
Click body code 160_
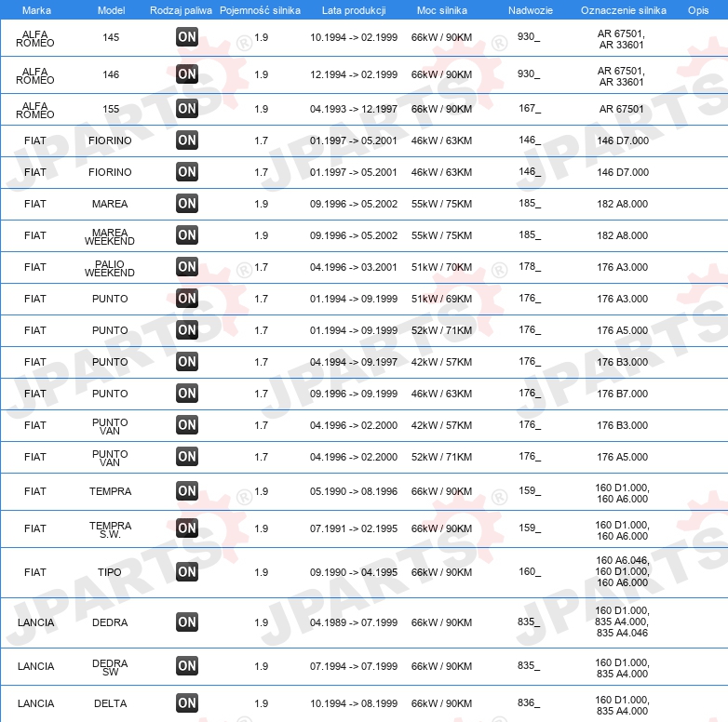click(x=530, y=571)
